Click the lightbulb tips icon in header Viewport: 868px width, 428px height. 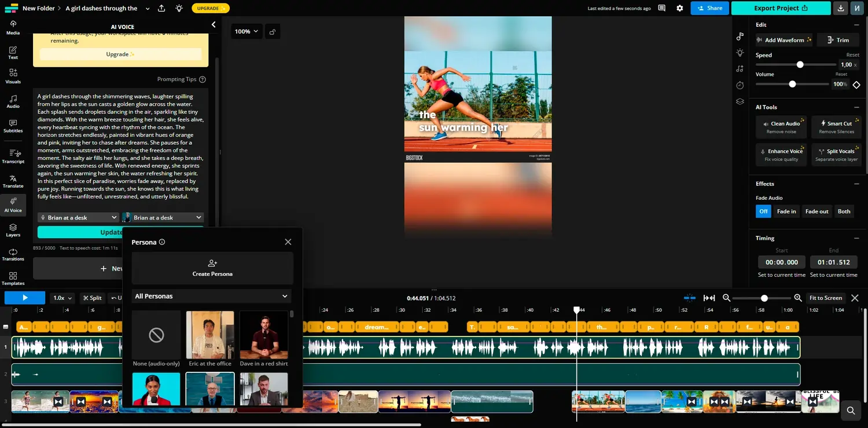point(179,8)
